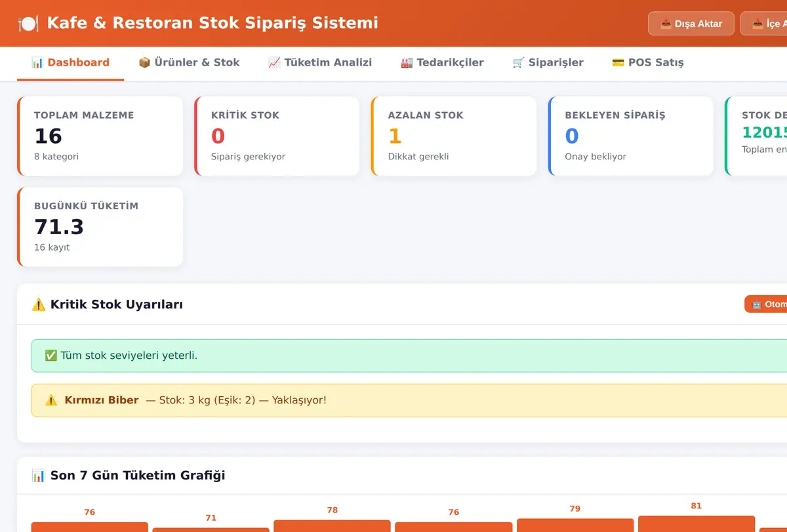
Task: Open the Tüketim Analizi tab
Action: tap(320, 63)
